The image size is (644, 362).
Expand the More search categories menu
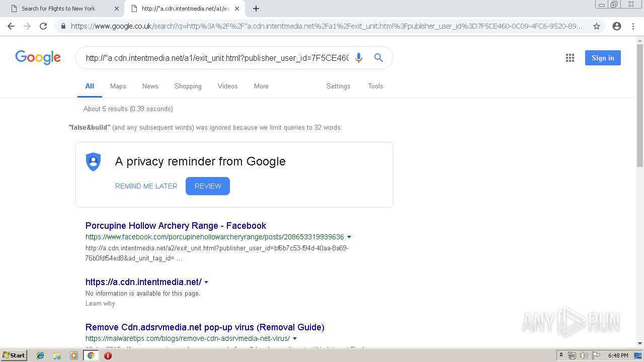(261, 86)
